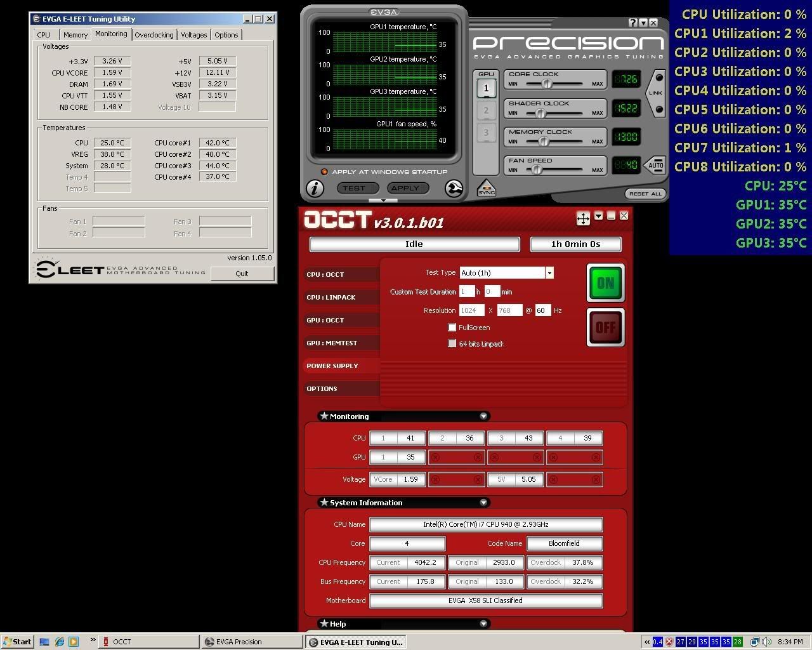
Task: Expand hidden quick launch items chevron
Action: coord(93,640)
